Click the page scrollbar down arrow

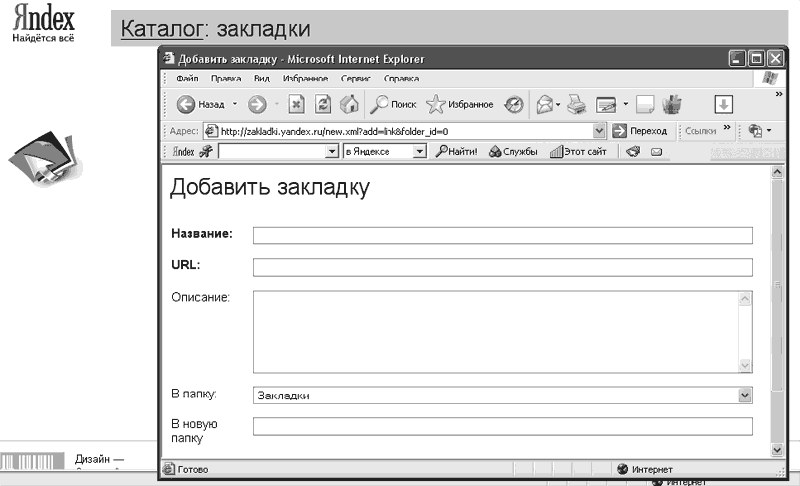777,450
